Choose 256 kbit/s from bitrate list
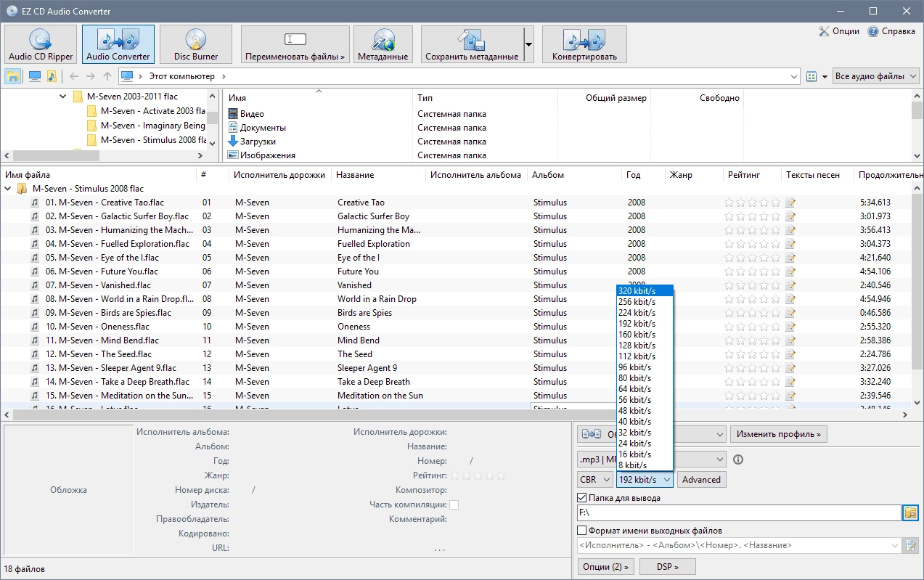 645,302
